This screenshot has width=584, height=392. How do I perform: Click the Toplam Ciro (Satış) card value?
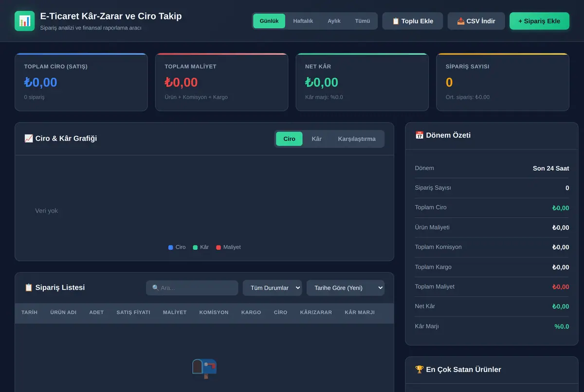click(x=40, y=82)
